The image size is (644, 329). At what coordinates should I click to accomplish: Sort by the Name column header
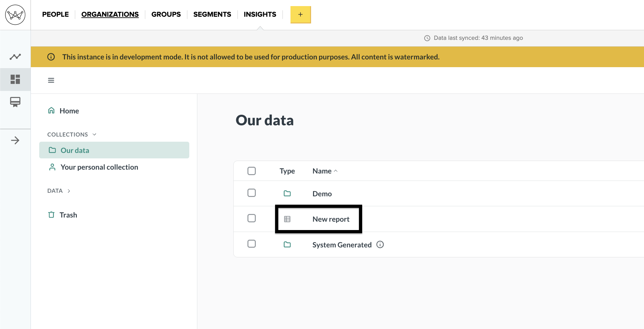(325, 171)
